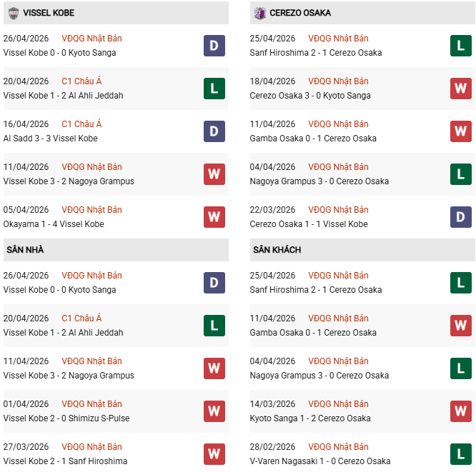
Task: Open Okayama 1 - 4 Vissel Kobe match
Action: click(54, 224)
